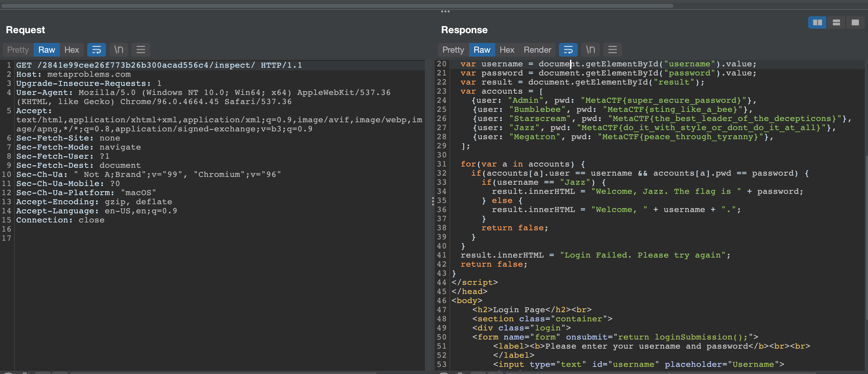Click the 'Accept-Encoding: gzip, deflate' line
This screenshot has height=374, width=868.
94,202
